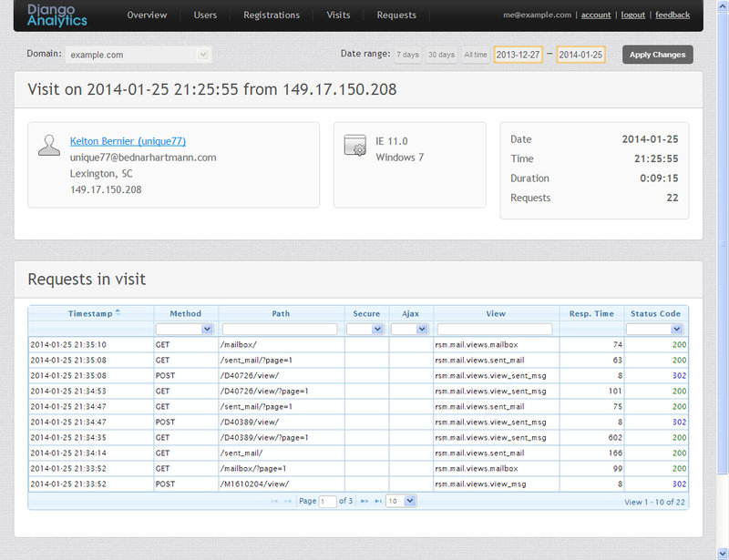Sort by Status Code column header
Screen dimensions: 729x560
click(x=655, y=314)
